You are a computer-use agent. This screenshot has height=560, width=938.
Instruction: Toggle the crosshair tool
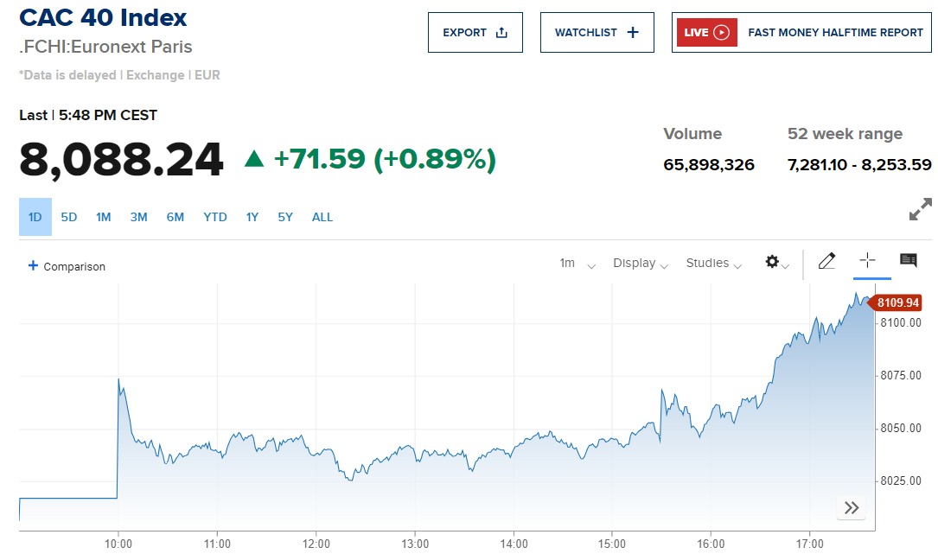pyautogui.click(x=868, y=261)
